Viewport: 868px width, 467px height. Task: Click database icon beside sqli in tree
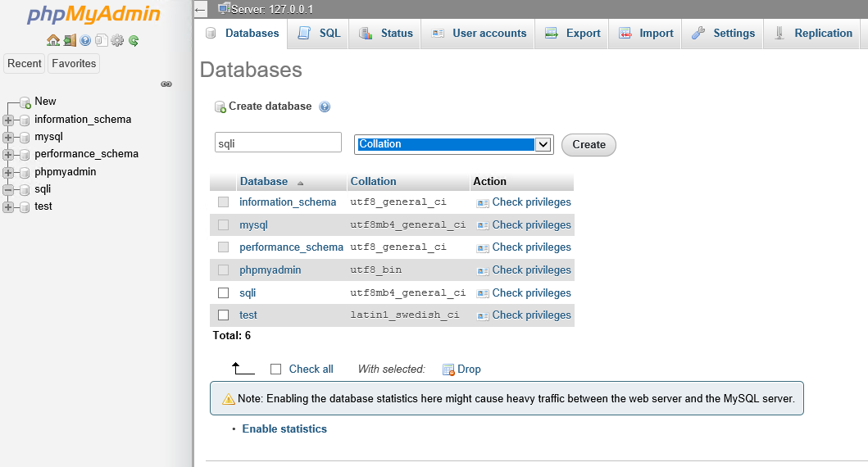point(25,190)
